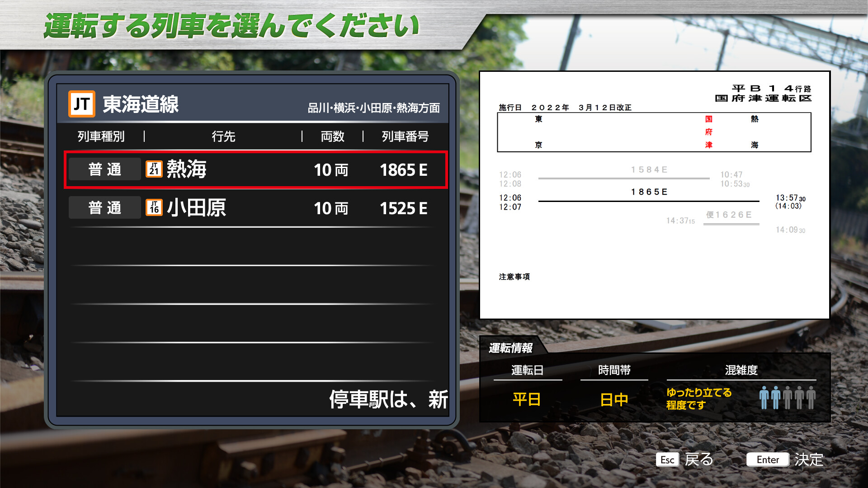Click the JT16 Odawara station number icon

(154, 207)
